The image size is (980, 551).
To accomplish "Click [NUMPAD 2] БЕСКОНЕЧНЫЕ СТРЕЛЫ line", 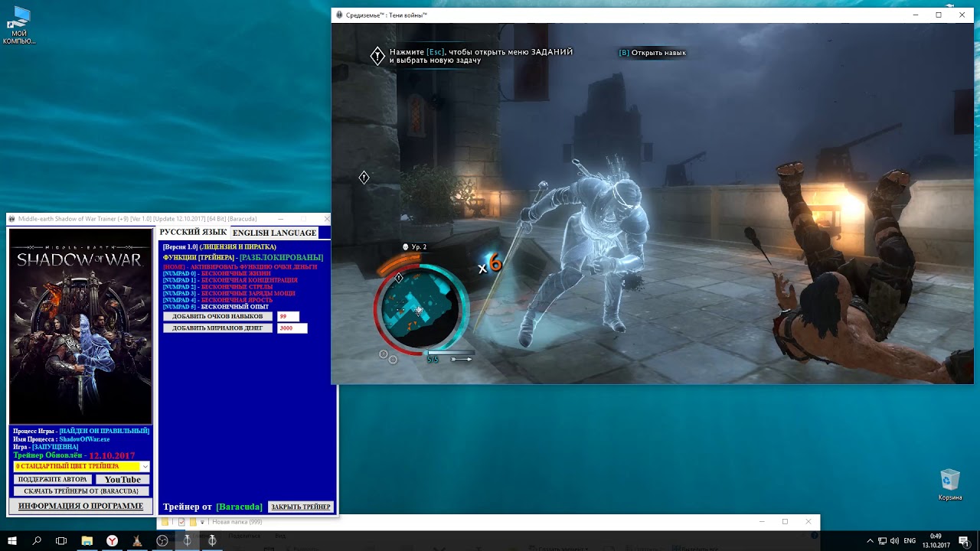I will coord(218,287).
